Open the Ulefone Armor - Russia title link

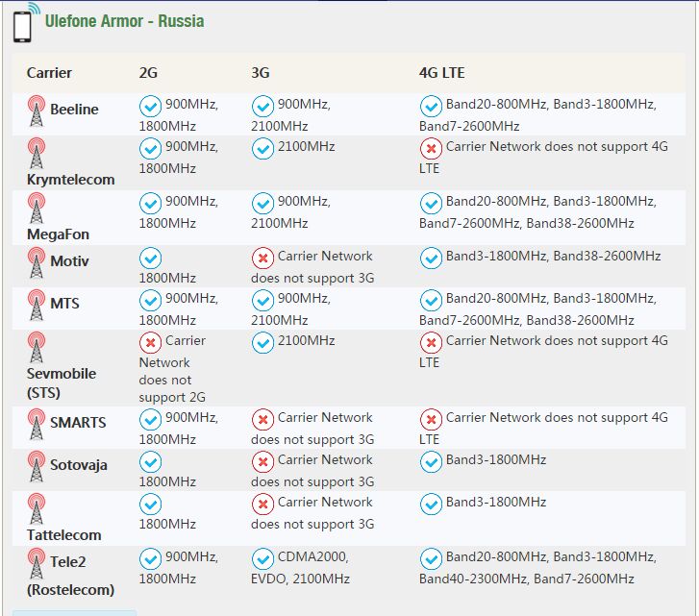pos(124,21)
